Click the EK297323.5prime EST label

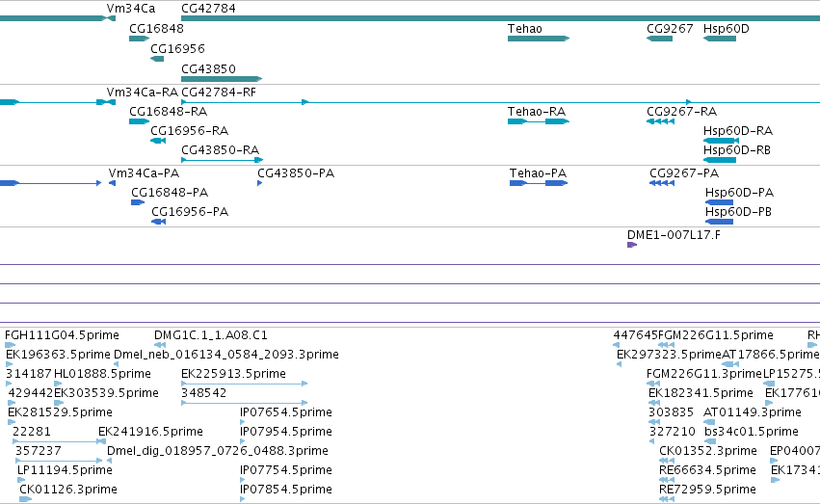click(x=669, y=355)
